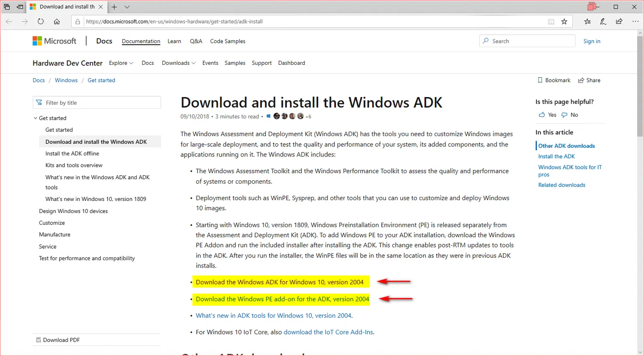Go back to the previous page
This screenshot has height=356, width=644.
[9, 21]
